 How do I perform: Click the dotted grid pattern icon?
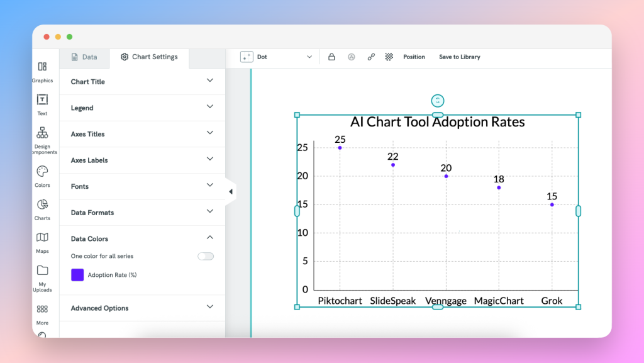pos(389,57)
